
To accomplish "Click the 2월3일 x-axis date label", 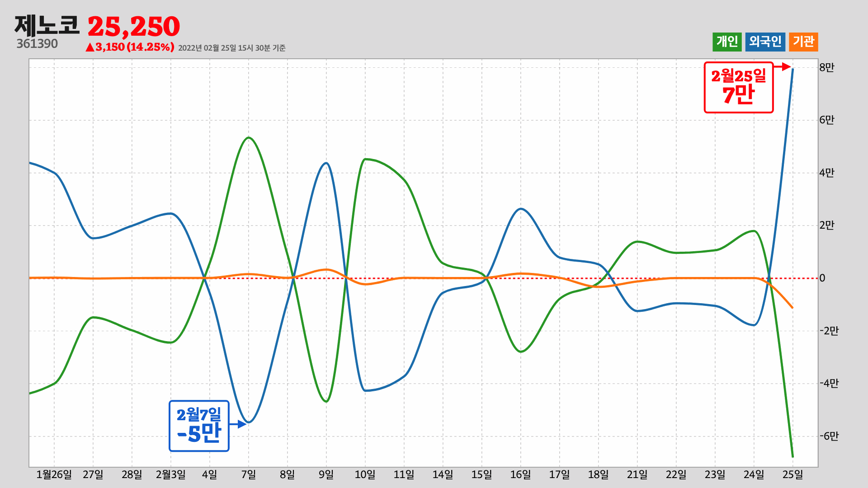I will 171,474.
